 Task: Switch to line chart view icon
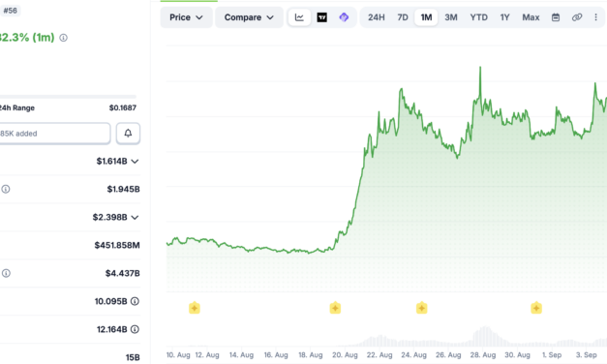click(x=299, y=17)
